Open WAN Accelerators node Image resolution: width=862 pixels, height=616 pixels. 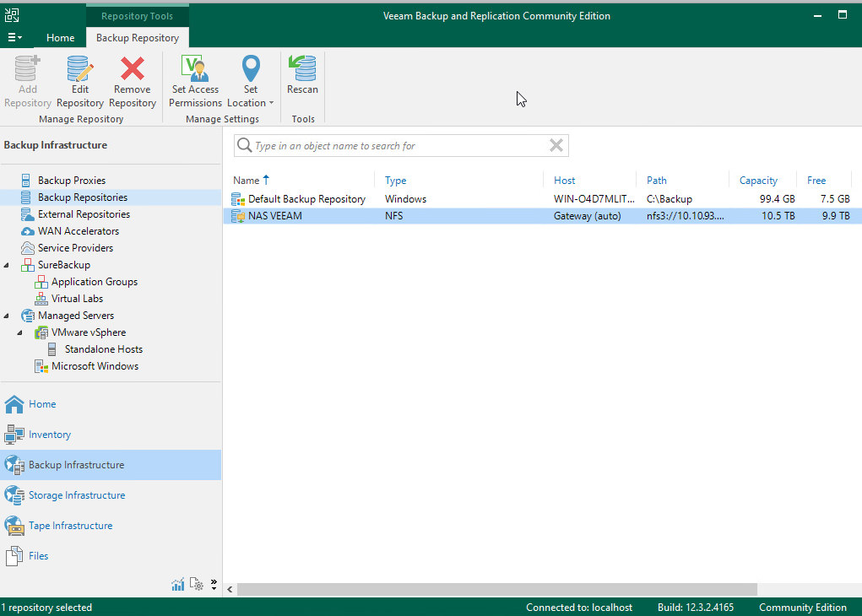click(78, 231)
